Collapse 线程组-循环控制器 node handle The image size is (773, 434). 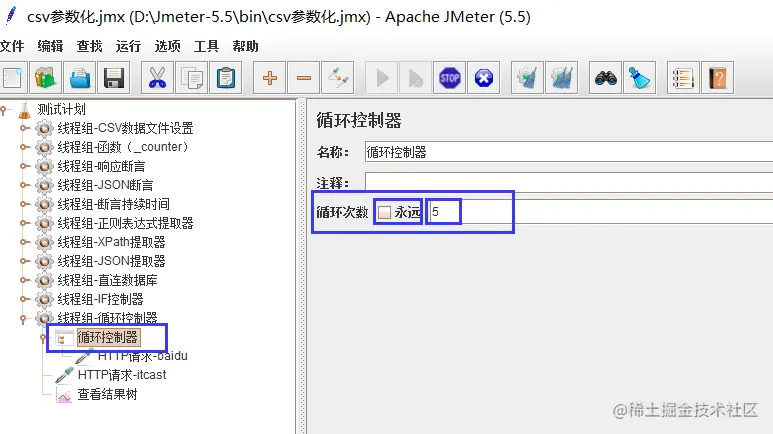coord(23,319)
